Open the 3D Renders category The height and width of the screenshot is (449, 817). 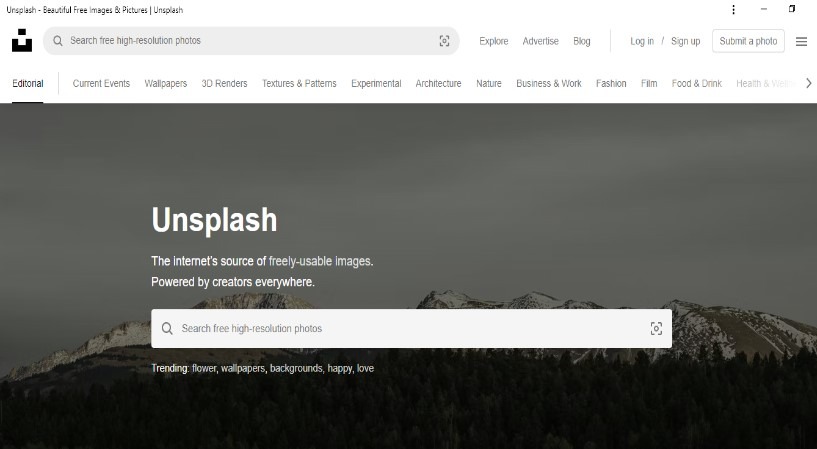[224, 84]
